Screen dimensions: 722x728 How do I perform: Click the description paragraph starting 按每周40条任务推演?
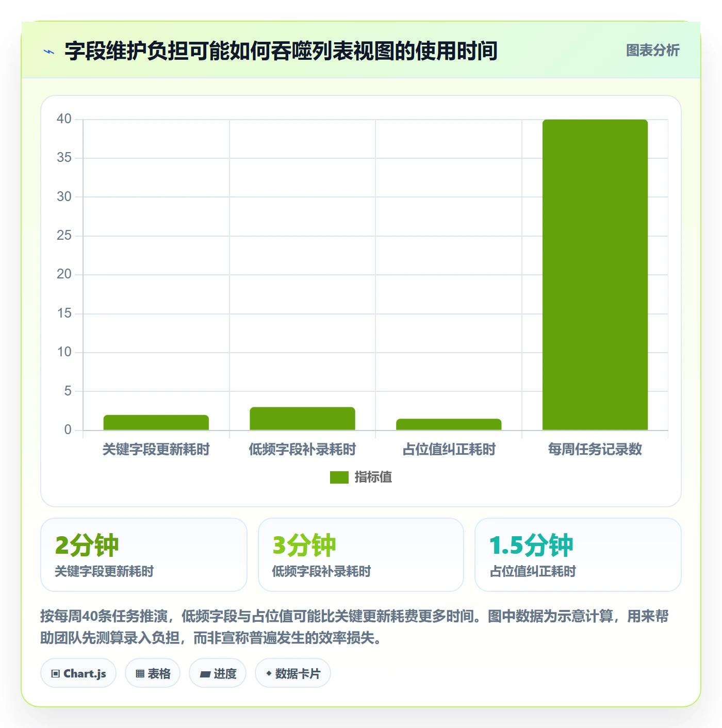coord(355,627)
